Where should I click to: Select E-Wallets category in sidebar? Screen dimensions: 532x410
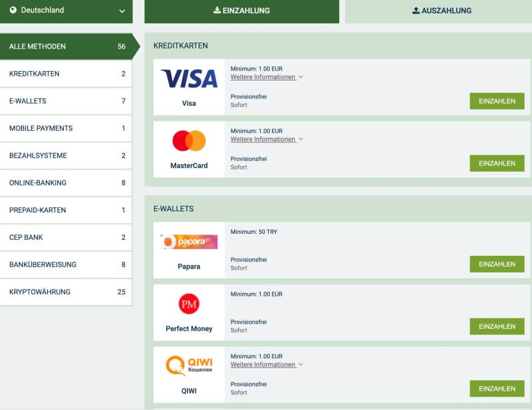(x=66, y=101)
